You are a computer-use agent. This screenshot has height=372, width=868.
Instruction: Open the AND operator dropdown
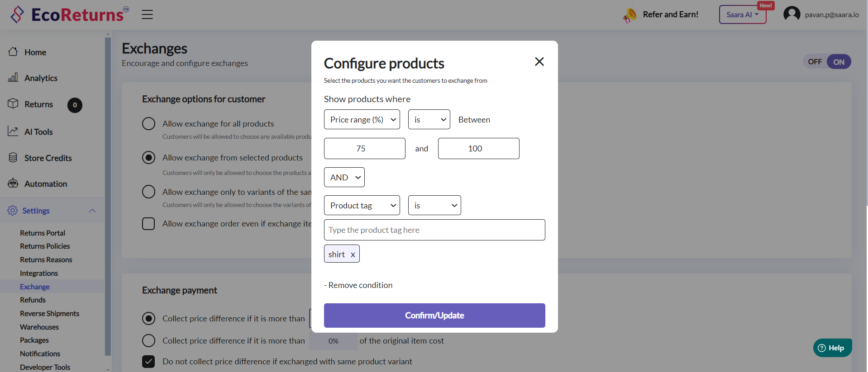344,177
